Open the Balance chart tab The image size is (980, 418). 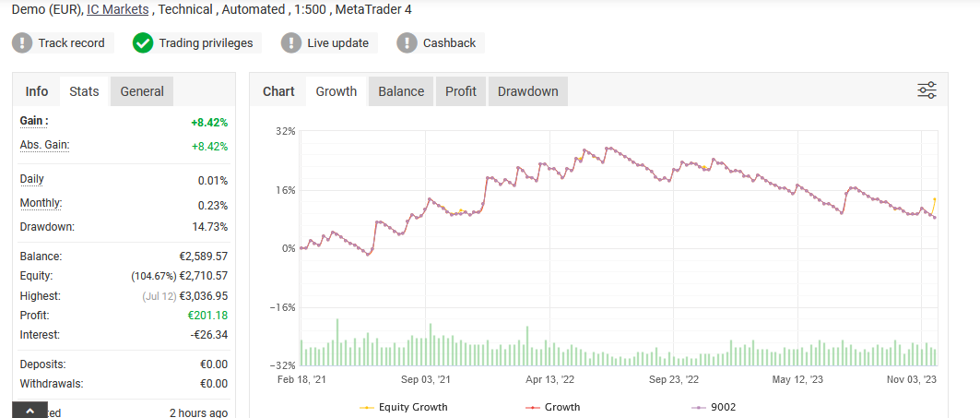pos(401,91)
